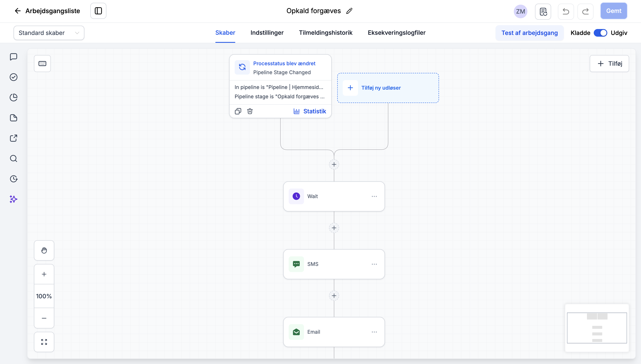The image size is (641, 364).
Task: Click the In pipeline filter text
Action: coord(279,87)
